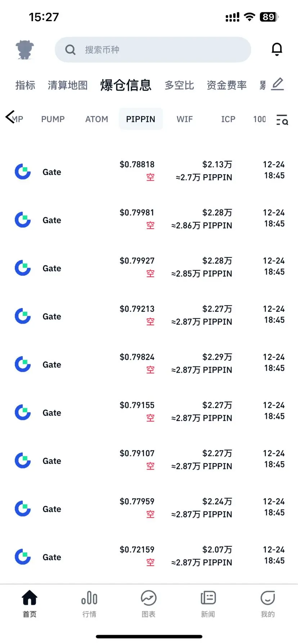Image resolution: width=298 pixels, height=644 pixels.
Task: Open the 新闻 news icon
Action: pos(208,598)
